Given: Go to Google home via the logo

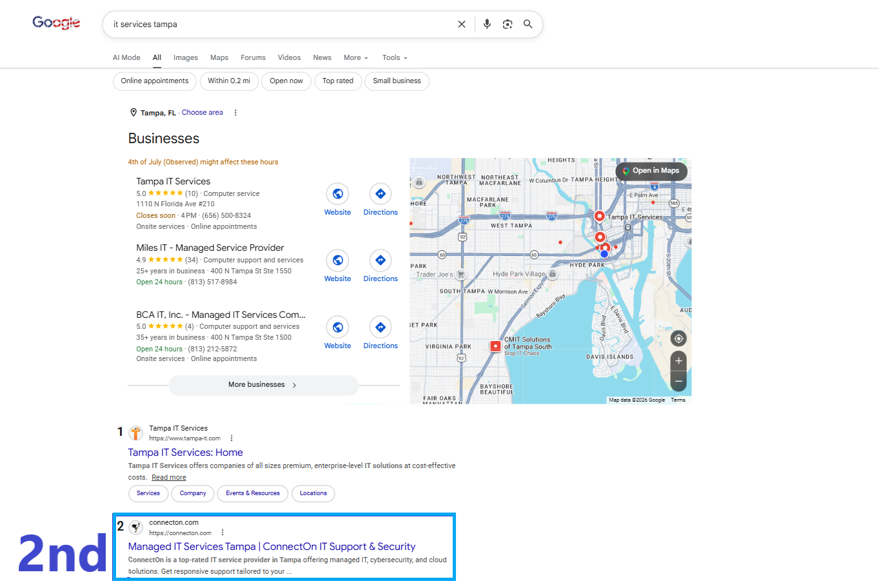Looking at the screenshot, I should [56, 23].
